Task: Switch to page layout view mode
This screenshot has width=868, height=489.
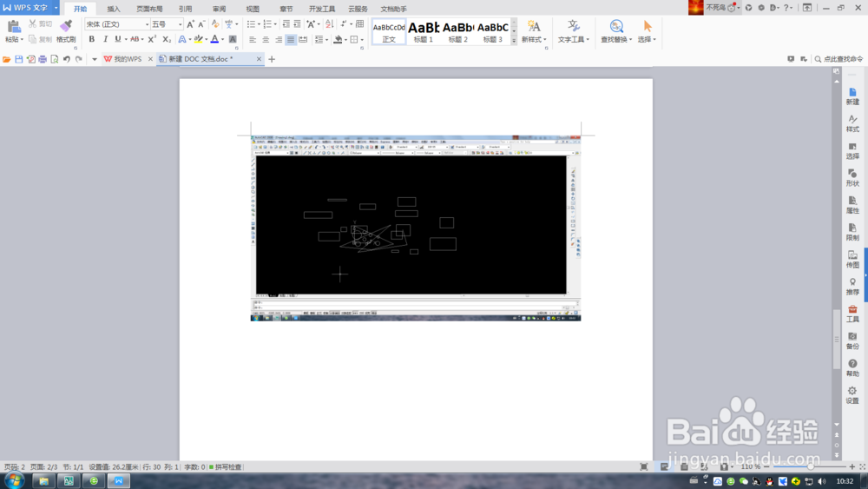Action: coord(664,466)
